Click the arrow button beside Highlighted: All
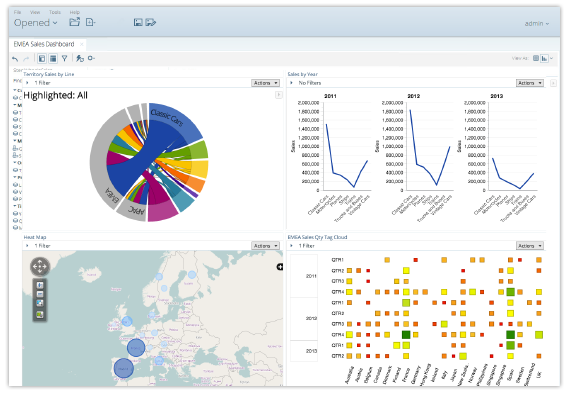The height and width of the screenshot is (393, 570). pyautogui.click(x=279, y=95)
